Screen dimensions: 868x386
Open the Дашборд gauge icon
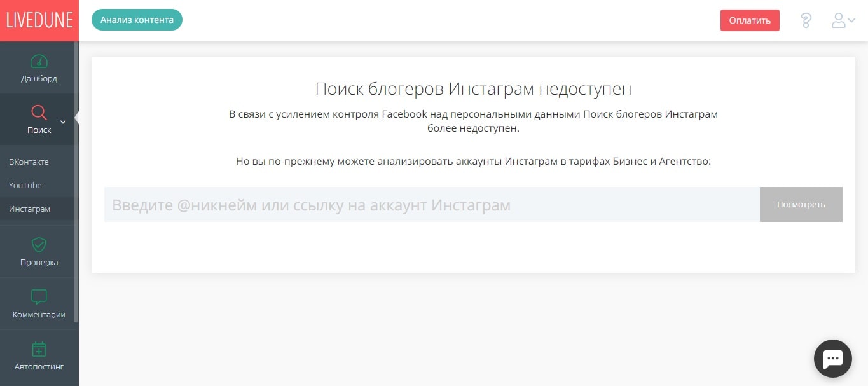[x=39, y=61]
